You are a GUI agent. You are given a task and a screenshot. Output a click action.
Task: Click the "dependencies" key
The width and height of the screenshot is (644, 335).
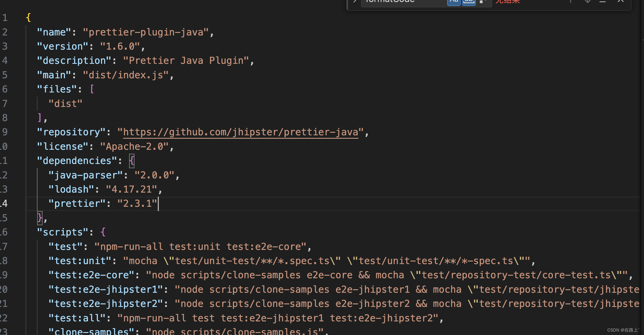click(77, 161)
